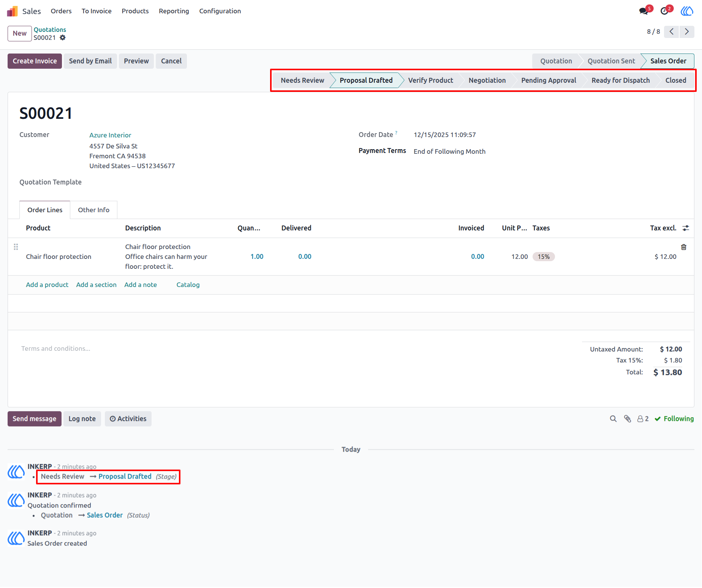Search chatter messages magnifier icon

pos(613,419)
